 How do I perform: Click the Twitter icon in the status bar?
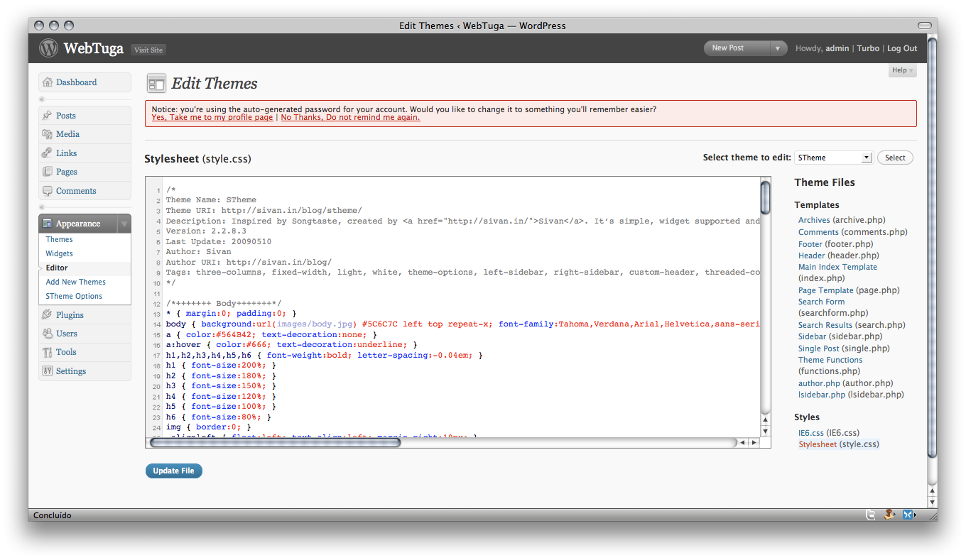pyautogui.click(x=870, y=515)
